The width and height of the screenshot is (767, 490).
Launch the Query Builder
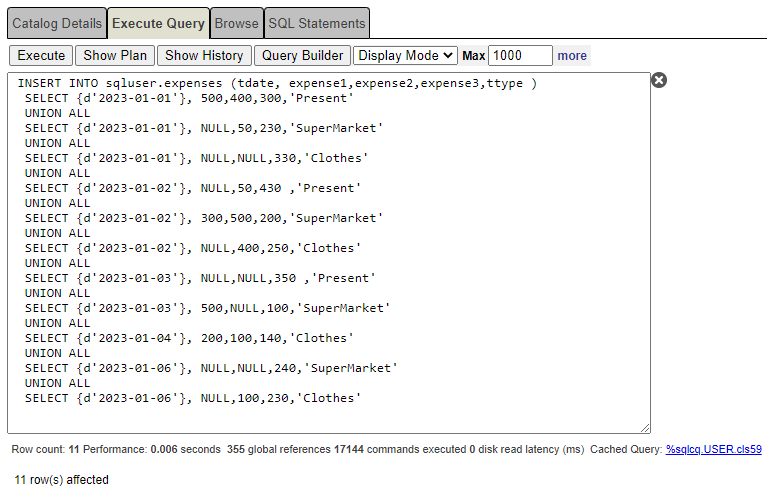pos(302,56)
